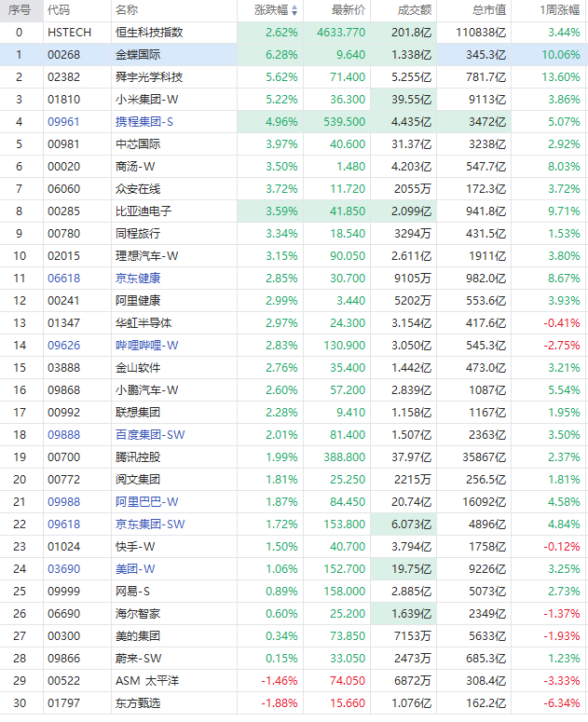
Task: Open stock code link 09988
Action: [63, 502]
